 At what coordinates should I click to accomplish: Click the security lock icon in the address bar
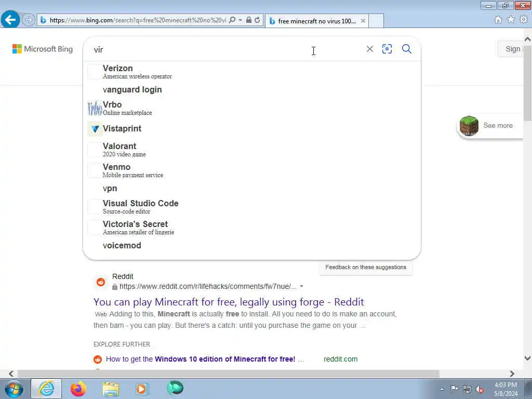(x=249, y=20)
